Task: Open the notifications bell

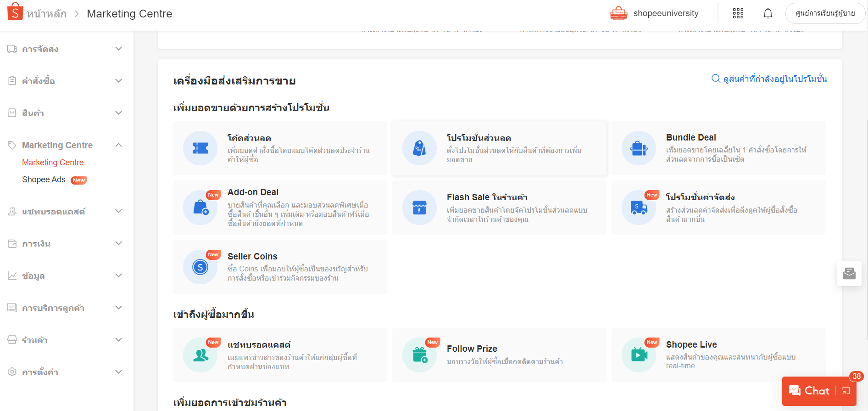Action: click(x=768, y=13)
